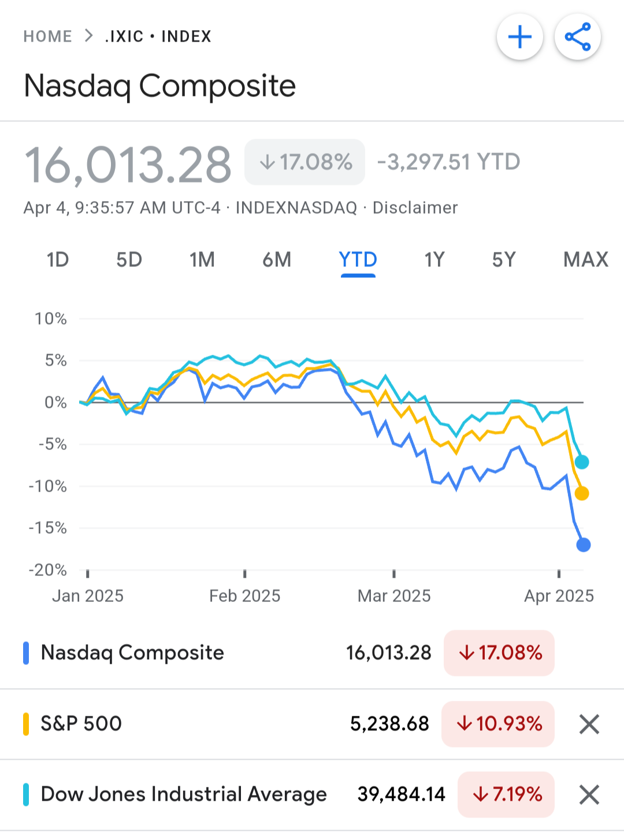
Task: Show the 6M chart range
Action: (277, 259)
